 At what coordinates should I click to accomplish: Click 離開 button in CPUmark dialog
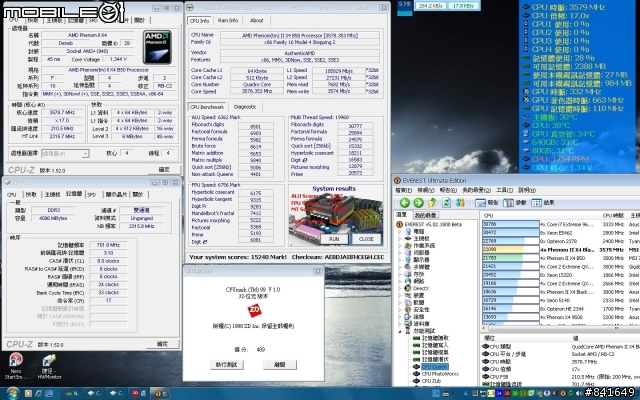pyautogui.click(x=280, y=364)
